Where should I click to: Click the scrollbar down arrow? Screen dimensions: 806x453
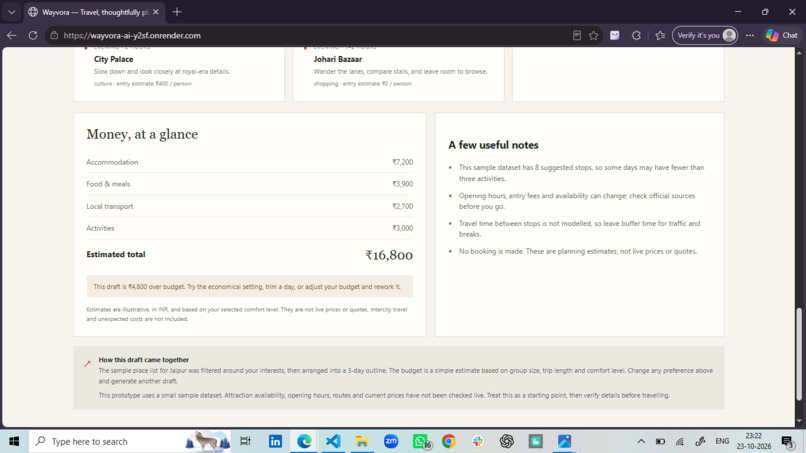(799, 421)
